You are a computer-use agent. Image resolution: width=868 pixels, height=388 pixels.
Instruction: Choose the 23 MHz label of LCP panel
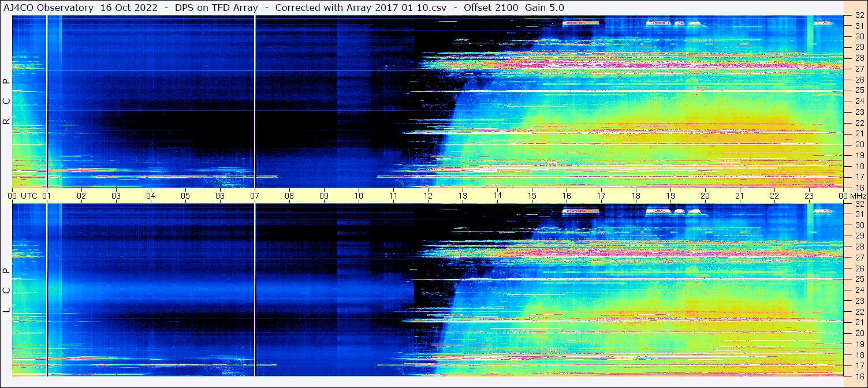pos(859,301)
